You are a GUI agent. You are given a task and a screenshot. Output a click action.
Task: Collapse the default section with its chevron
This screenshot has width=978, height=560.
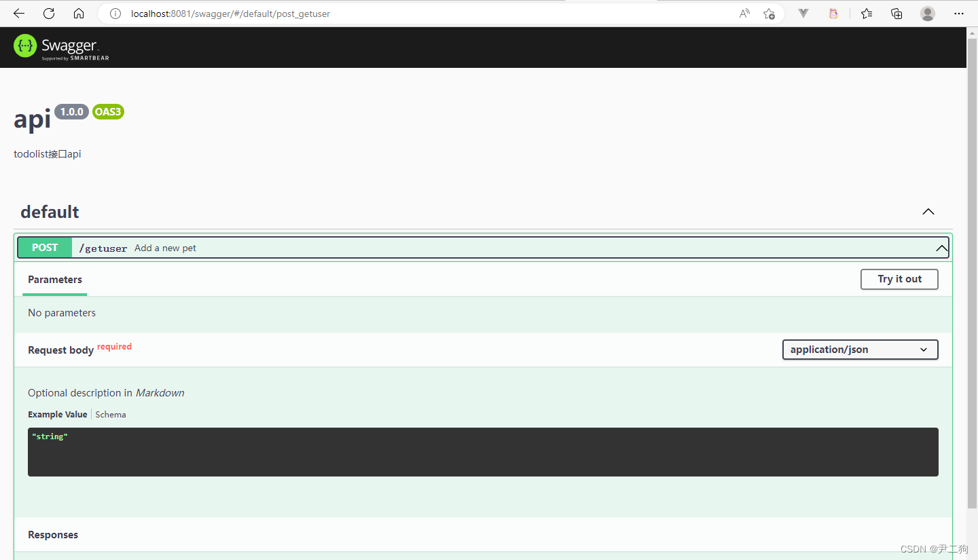(928, 211)
